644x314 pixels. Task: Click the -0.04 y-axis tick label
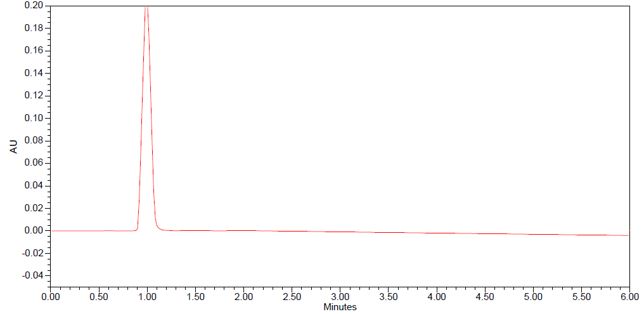[x=34, y=275]
